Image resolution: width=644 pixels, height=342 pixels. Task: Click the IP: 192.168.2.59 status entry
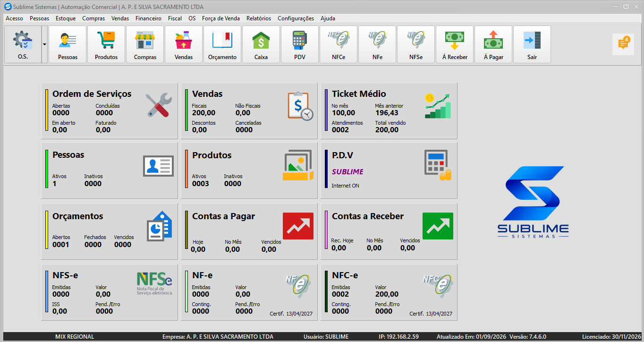point(398,337)
